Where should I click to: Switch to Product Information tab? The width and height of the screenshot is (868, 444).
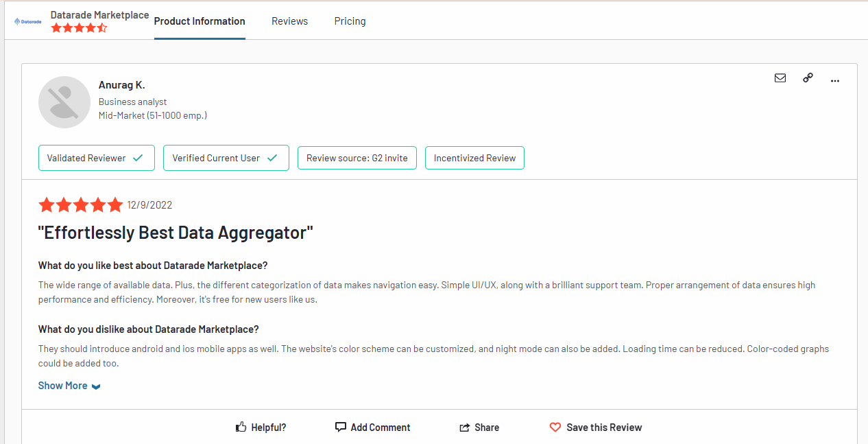pyautogui.click(x=200, y=21)
